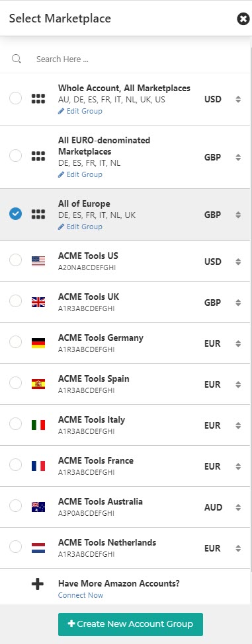This screenshot has width=252, height=644.
Task: Select the Whole Account, All Marketplaces radio
Action: pos(15,98)
